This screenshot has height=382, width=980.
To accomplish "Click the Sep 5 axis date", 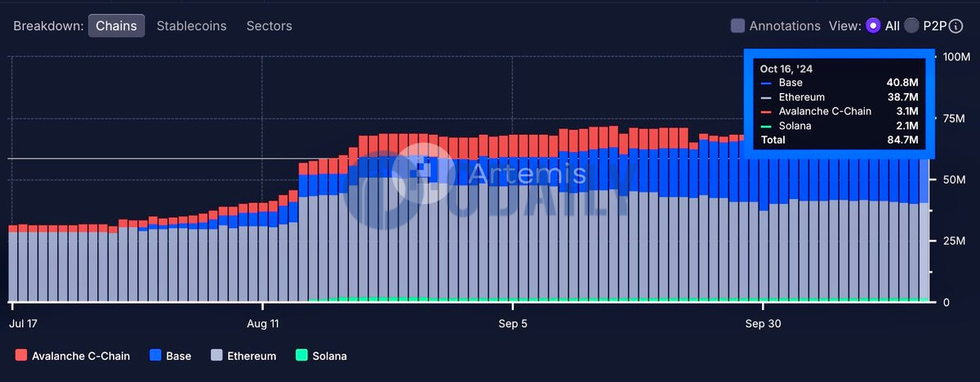I will (513, 323).
